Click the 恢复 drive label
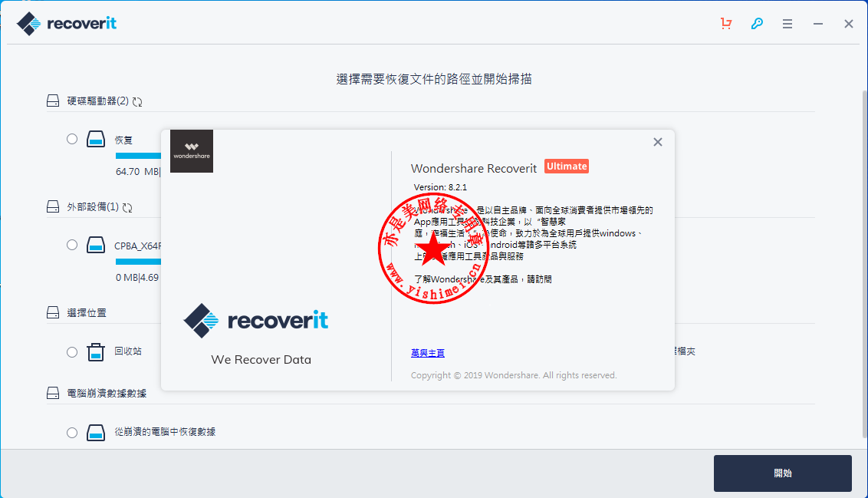The width and height of the screenshot is (868, 498). coord(123,140)
